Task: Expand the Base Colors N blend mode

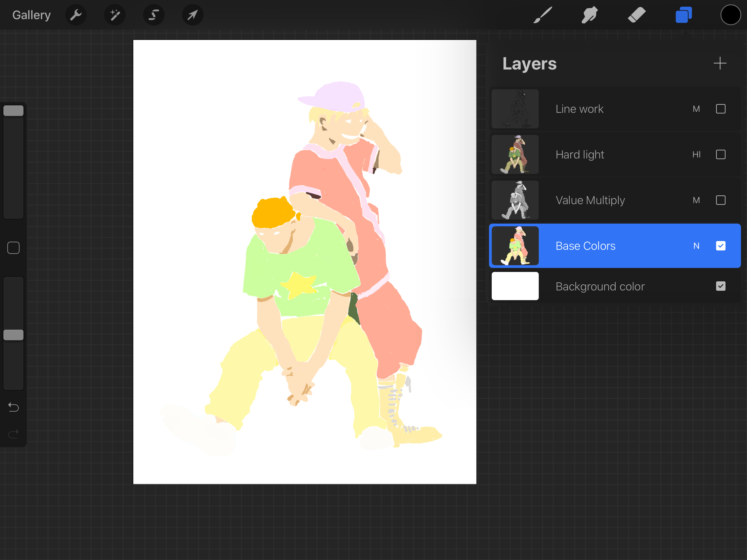Action: tap(696, 246)
